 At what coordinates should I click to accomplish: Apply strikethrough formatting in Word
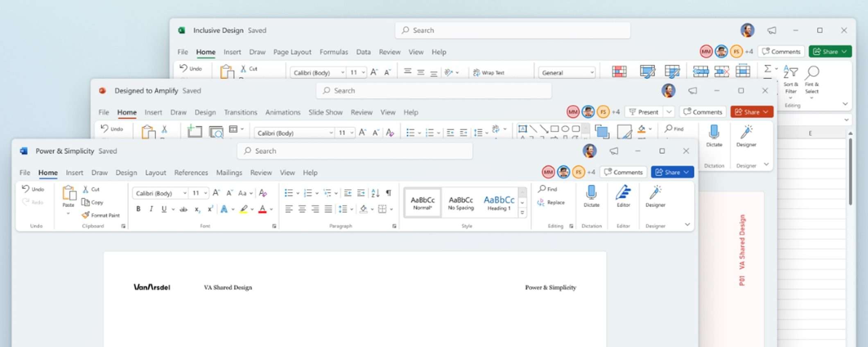[184, 209]
